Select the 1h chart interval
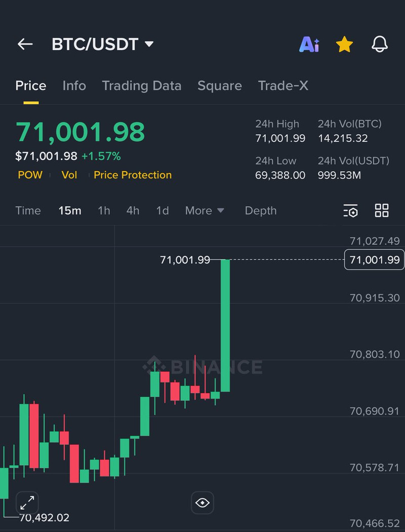The width and height of the screenshot is (405, 532). coord(104,211)
